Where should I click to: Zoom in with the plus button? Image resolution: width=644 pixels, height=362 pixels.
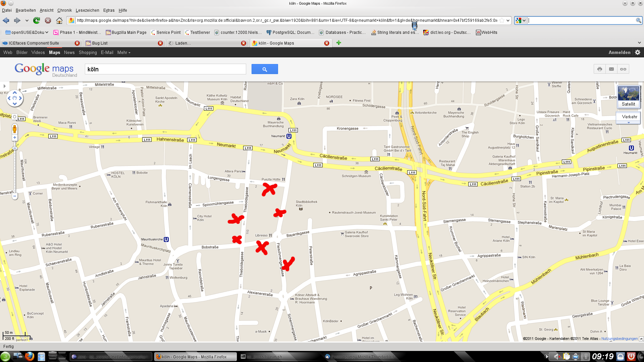click(x=14, y=138)
